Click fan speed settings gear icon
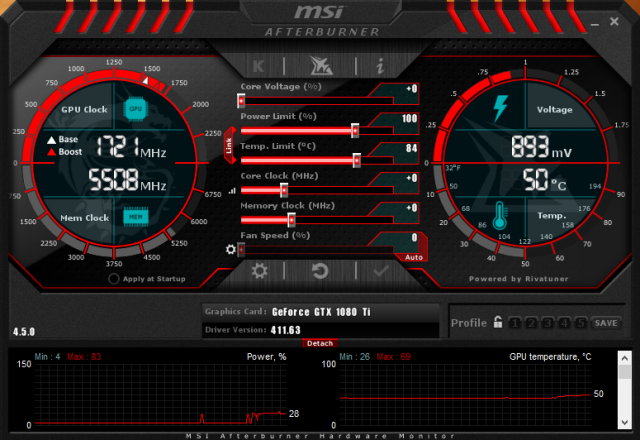The image size is (640, 440). [x=231, y=249]
